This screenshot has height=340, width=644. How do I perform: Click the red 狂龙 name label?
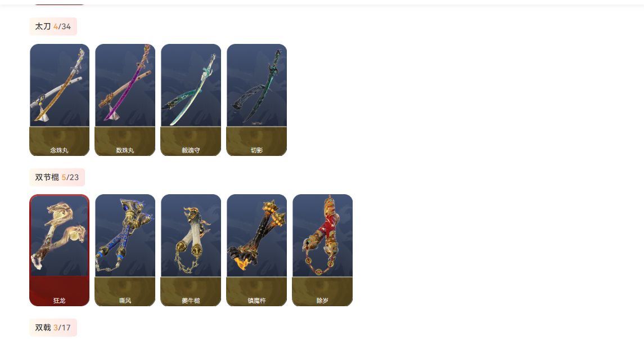click(60, 301)
